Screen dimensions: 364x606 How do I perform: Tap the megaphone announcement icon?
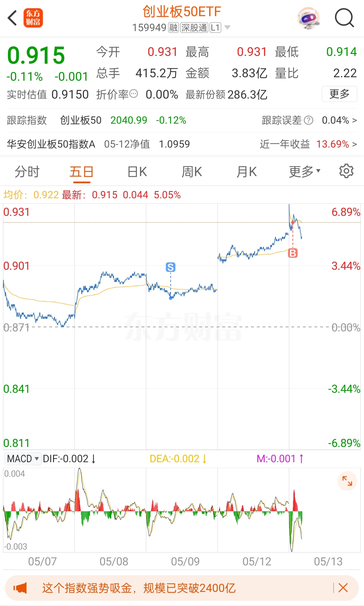[x=20, y=588]
